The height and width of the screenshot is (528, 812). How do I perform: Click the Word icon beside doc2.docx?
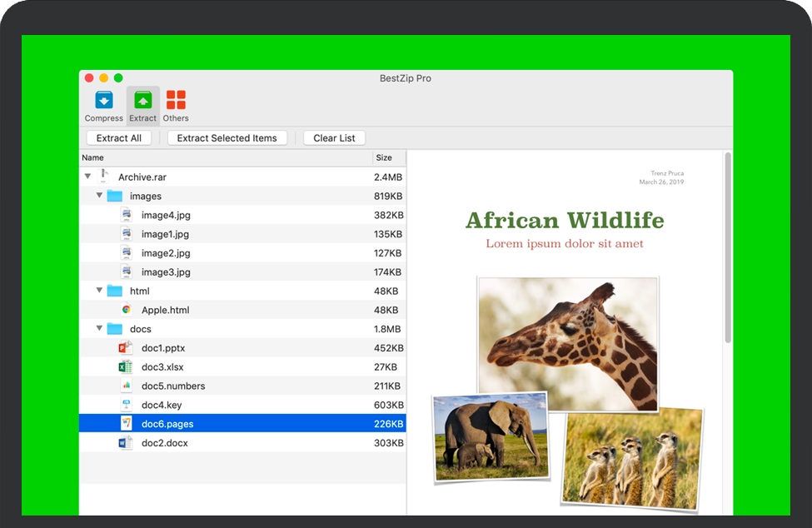(126, 443)
